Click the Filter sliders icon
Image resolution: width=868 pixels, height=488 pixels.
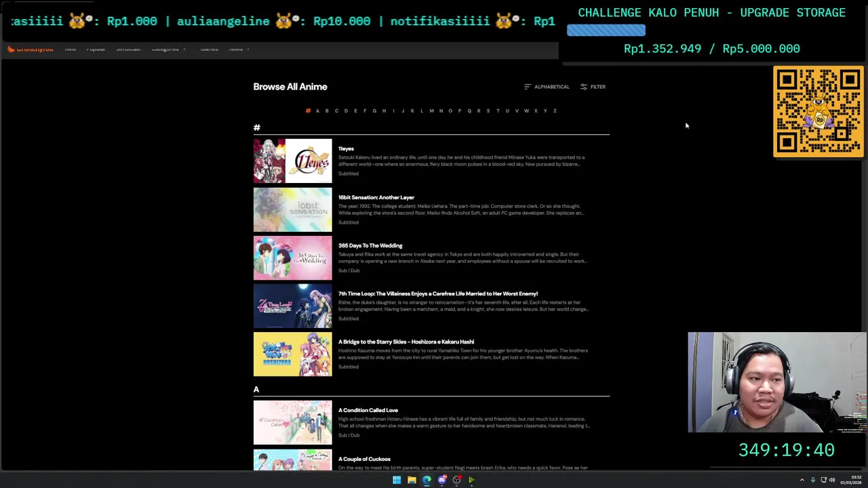coord(584,87)
